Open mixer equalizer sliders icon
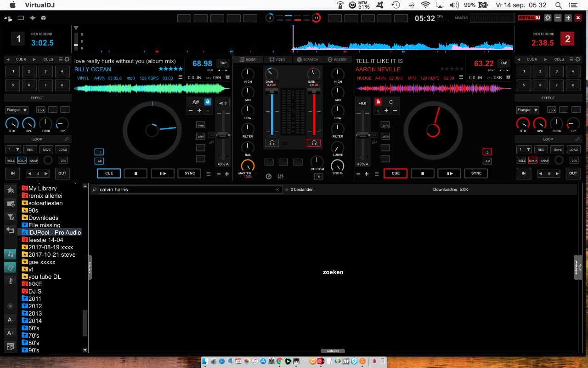This screenshot has width=588, height=368. (281, 177)
